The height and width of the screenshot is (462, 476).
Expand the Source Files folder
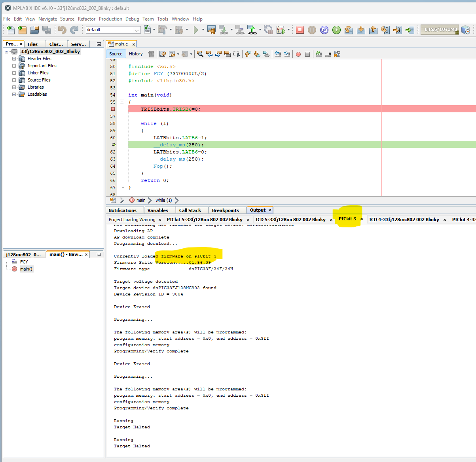tap(14, 80)
